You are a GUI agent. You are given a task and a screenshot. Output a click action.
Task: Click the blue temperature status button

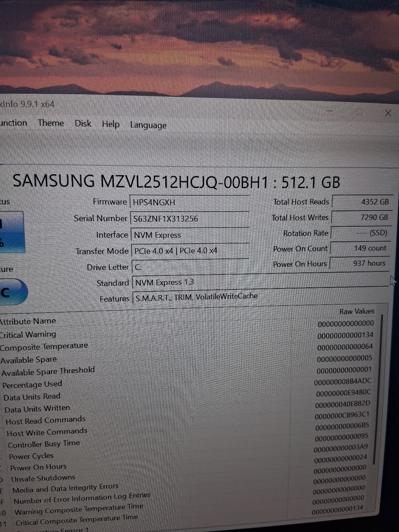coord(13,292)
